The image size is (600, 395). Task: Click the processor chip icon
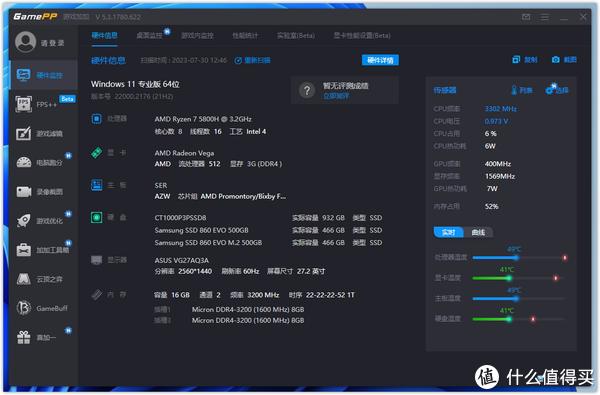(96, 119)
